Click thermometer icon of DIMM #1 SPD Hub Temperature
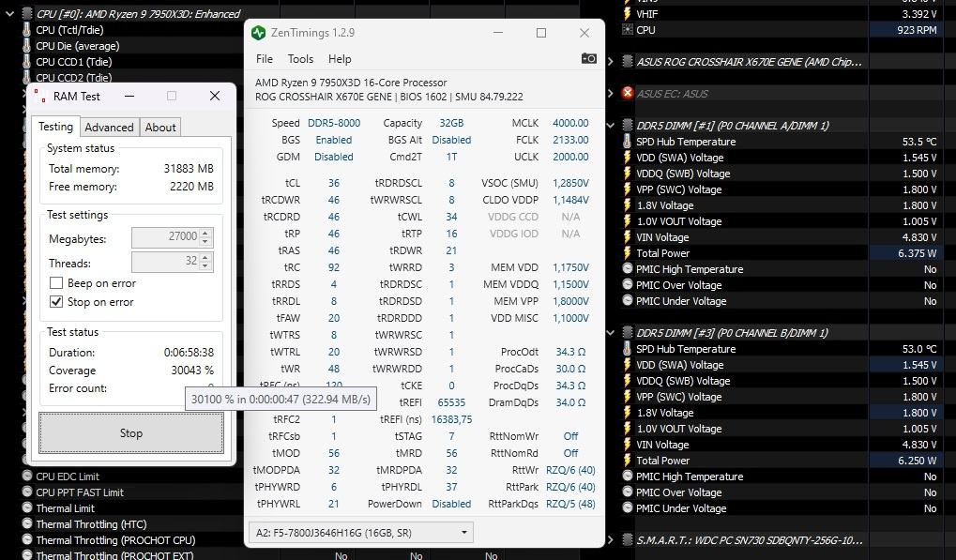Screen dimensions: 956x560 click(x=628, y=142)
